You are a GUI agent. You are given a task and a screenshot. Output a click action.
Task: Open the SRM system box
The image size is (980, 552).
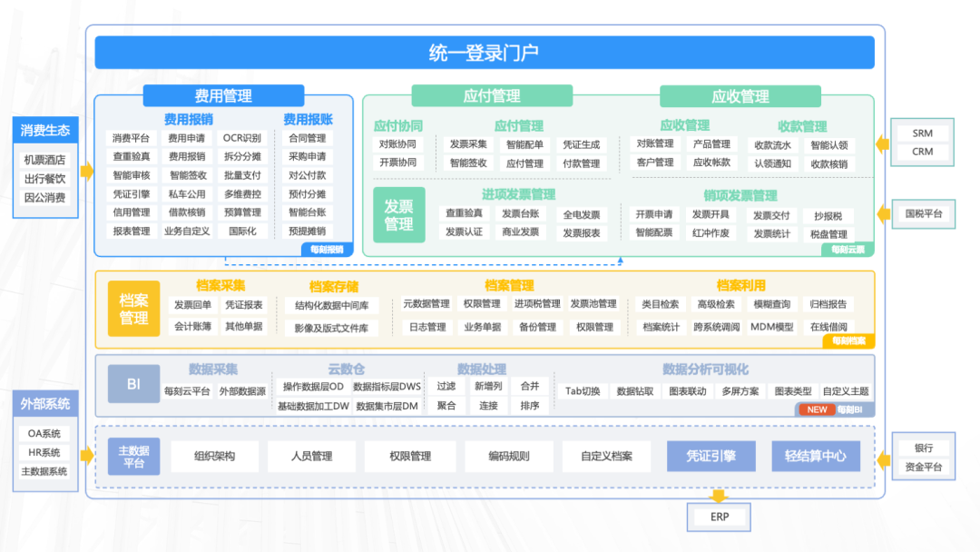click(922, 133)
